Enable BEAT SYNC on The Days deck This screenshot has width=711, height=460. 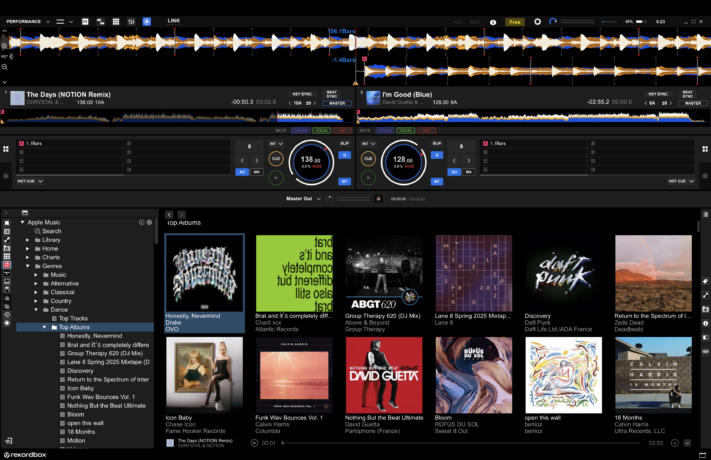click(331, 94)
